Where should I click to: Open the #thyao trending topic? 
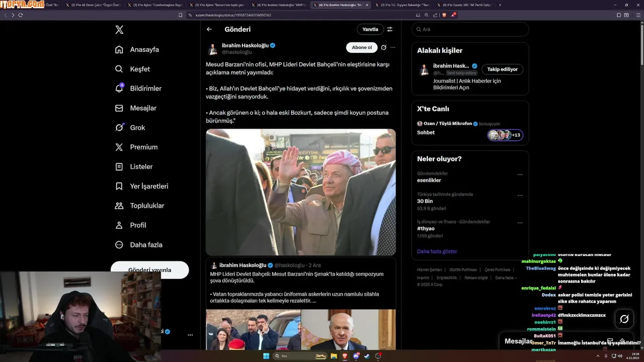point(426,228)
